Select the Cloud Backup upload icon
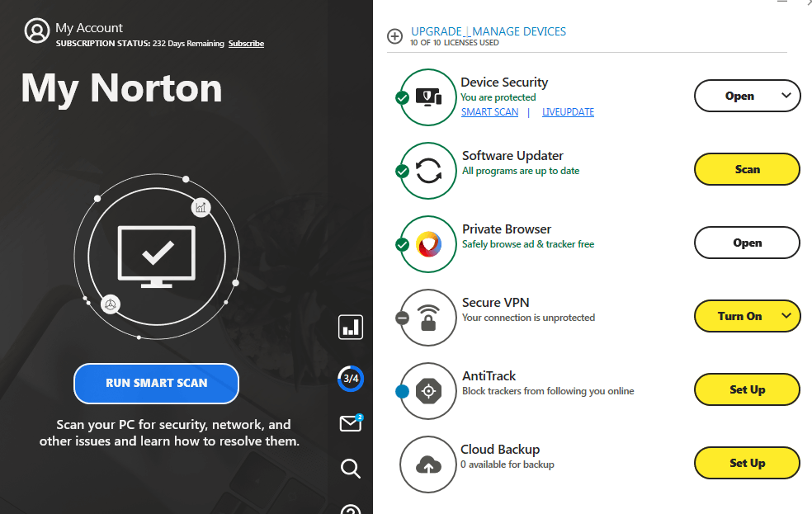The height and width of the screenshot is (514, 812). (x=429, y=464)
